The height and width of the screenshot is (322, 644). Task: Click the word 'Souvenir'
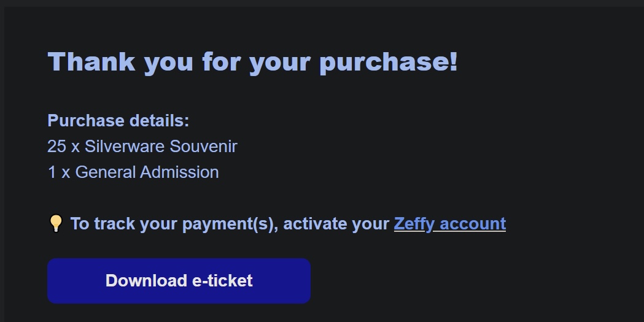coord(204,147)
